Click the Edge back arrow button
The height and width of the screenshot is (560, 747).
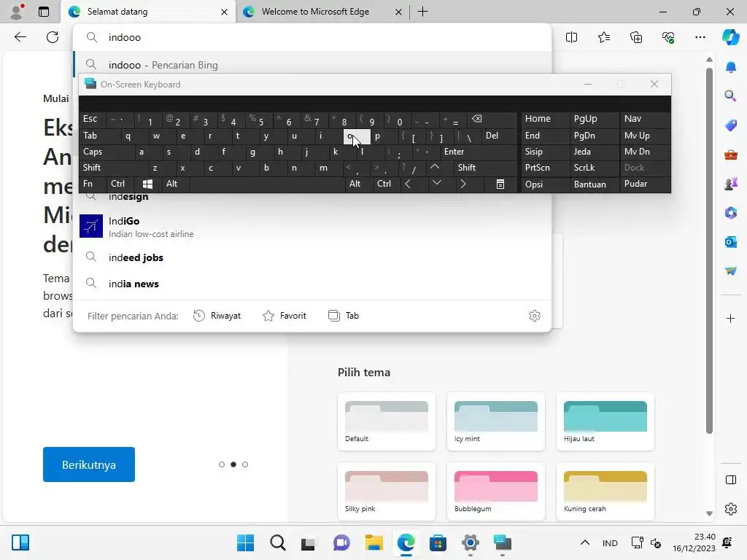(20, 37)
